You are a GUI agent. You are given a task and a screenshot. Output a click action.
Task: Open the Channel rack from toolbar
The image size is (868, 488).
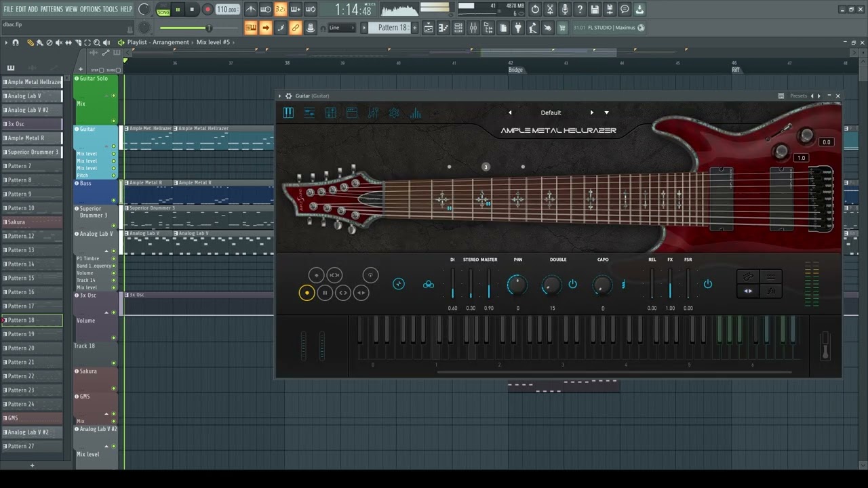coord(458,28)
